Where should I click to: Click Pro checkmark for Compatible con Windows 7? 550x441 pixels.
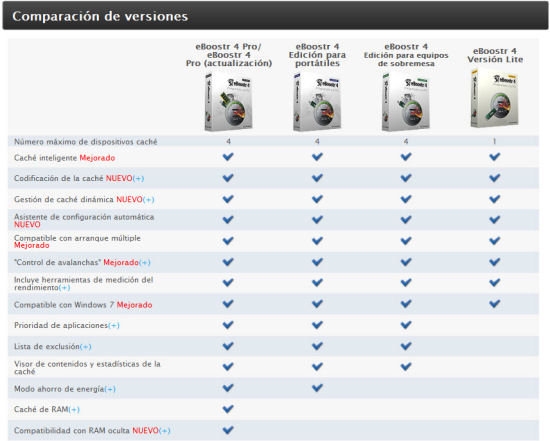228,303
